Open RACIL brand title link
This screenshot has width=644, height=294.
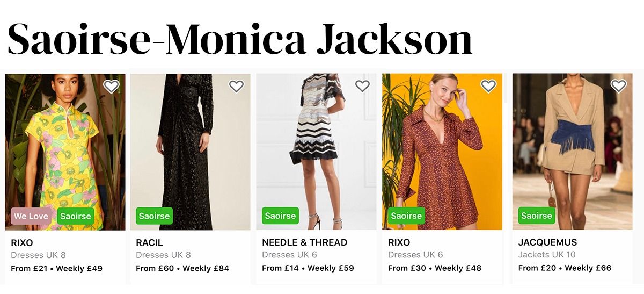point(149,242)
